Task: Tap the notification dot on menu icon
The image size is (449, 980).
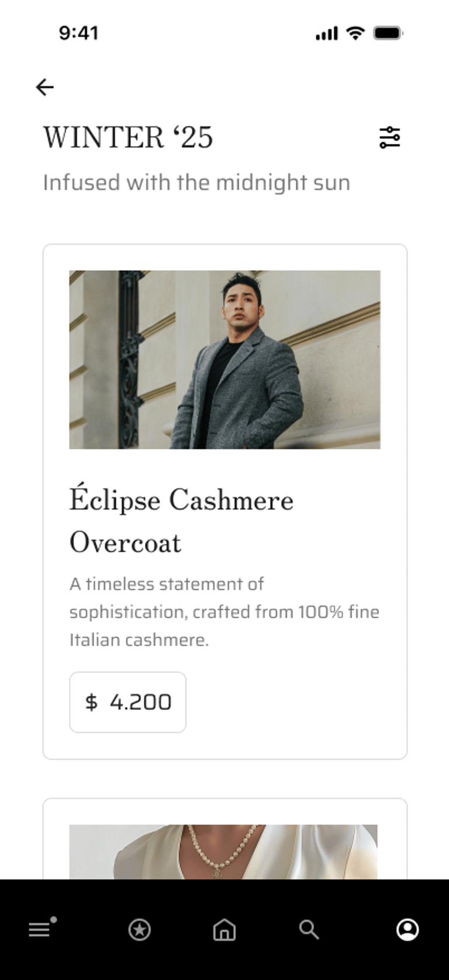Action: click(54, 920)
